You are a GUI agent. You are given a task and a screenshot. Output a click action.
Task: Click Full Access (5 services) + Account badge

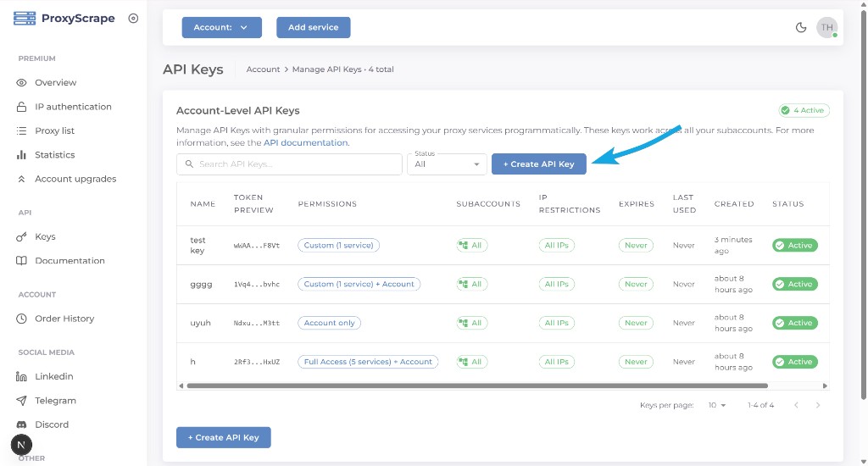[x=368, y=362]
